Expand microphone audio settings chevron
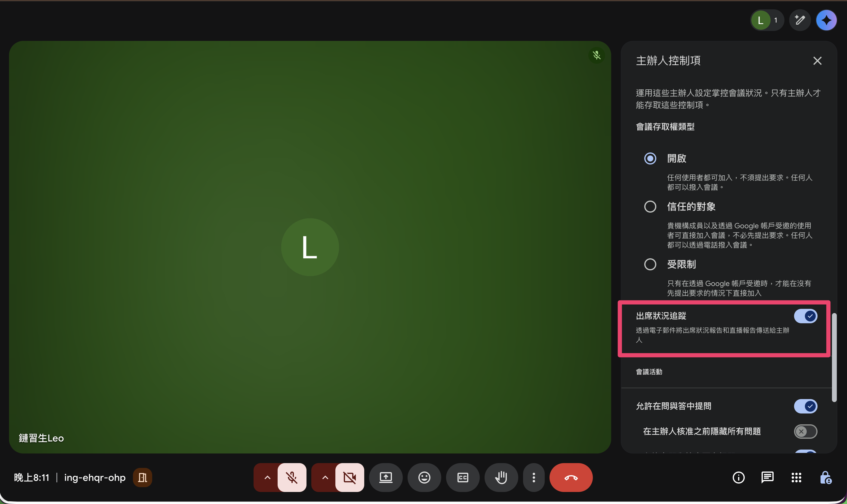847x504 pixels. tap(267, 478)
